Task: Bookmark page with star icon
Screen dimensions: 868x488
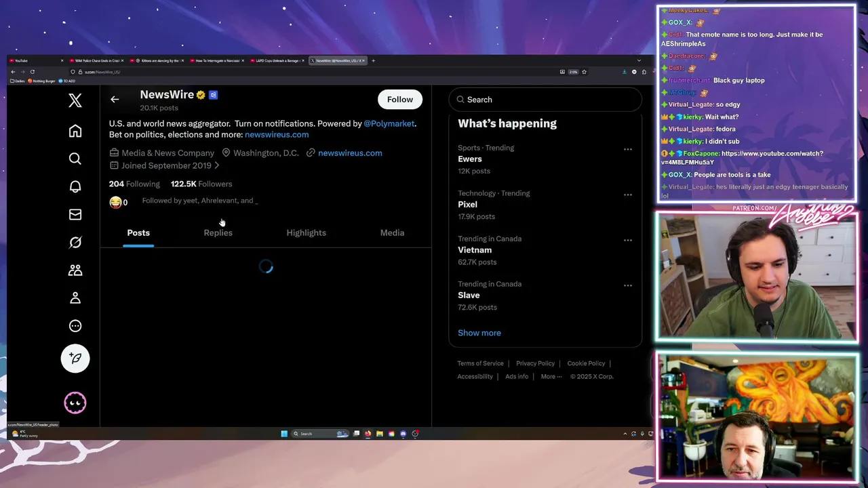Action: [584, 72]
